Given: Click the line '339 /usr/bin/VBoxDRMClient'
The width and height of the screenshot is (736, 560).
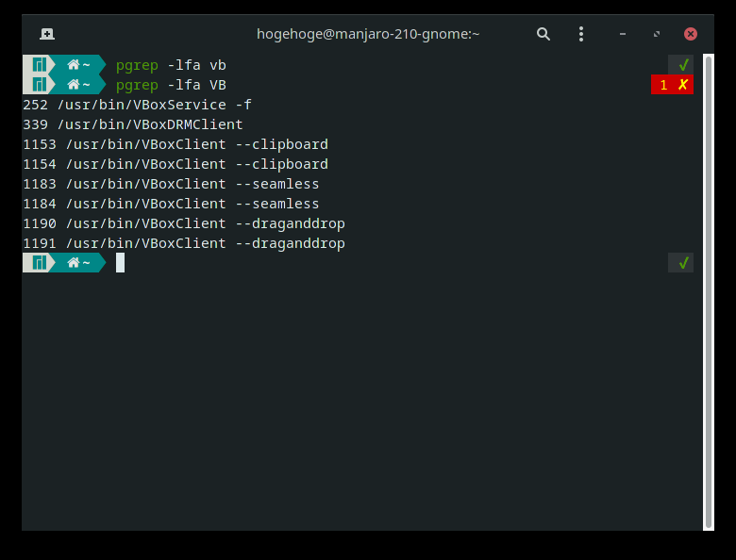Looking at the screenshot, I should click(133, 124).
